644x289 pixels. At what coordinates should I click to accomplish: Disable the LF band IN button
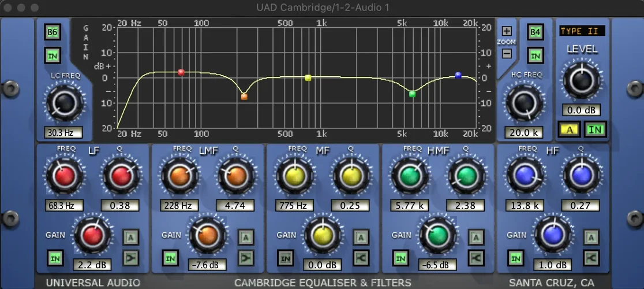pos(55,258)
